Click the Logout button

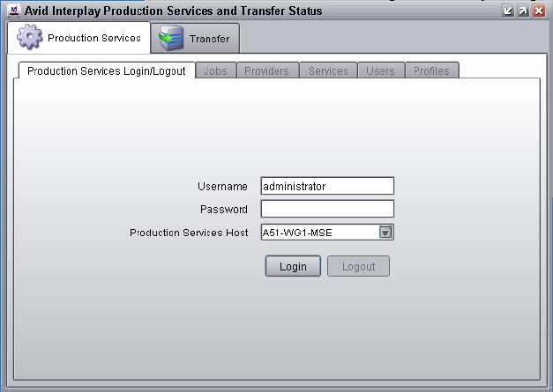click(358, 266)
